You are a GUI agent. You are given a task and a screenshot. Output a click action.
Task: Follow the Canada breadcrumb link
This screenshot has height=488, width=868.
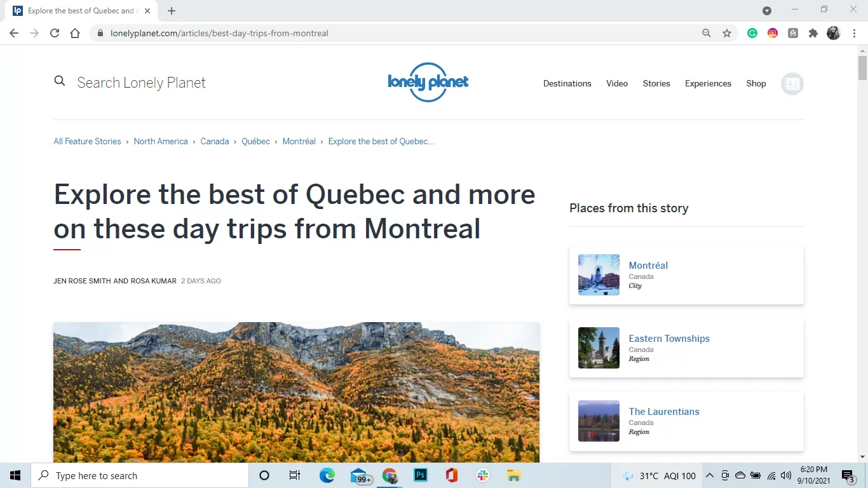tap(214, 142)
